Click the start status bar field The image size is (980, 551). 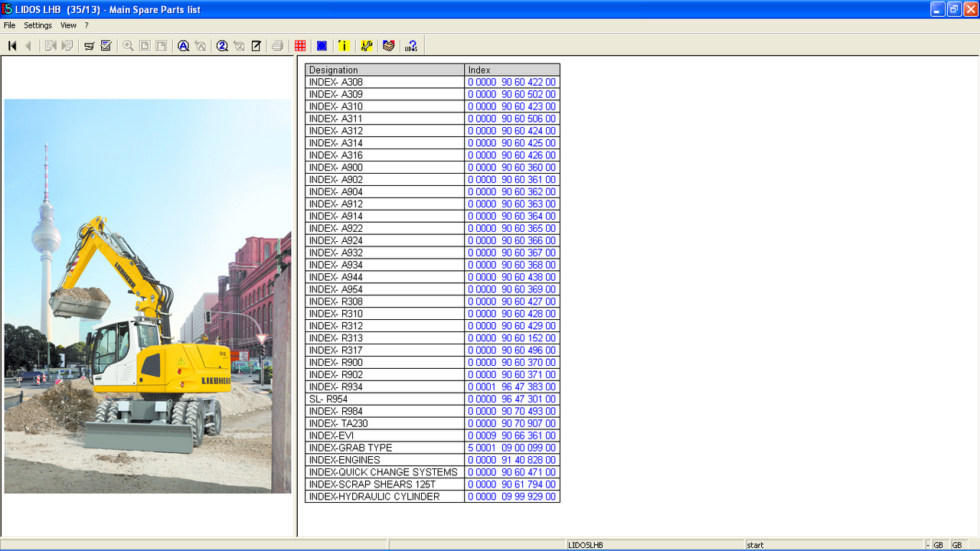(x=835, y=545)
